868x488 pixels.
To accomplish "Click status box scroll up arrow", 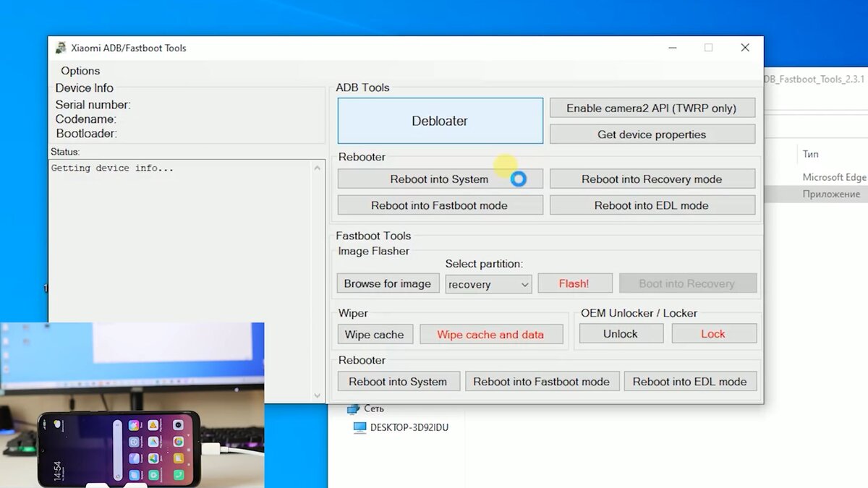I will pyautogui.click(x=318, y=168).
